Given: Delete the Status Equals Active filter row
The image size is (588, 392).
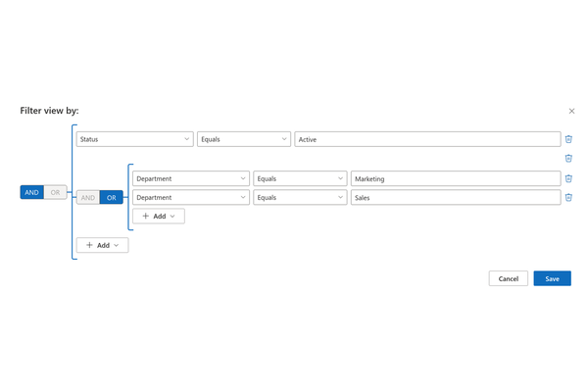Looking at the screenshot, I should (x=568, y=139).
